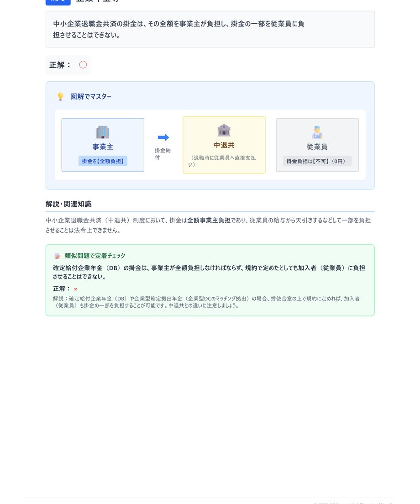Click the 類似問題で定着チェック heading
Screen dimensions: 420x504
pos(95,256)
